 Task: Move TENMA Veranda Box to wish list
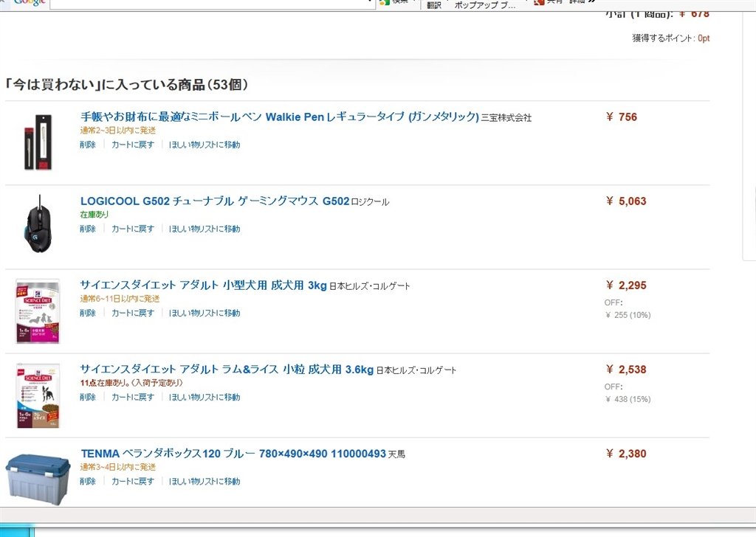tap(205, 481)
